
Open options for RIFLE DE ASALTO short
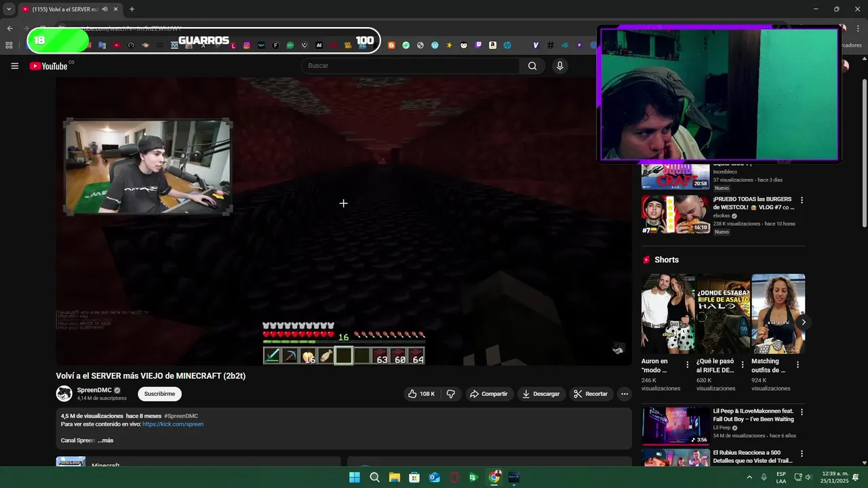742,365
